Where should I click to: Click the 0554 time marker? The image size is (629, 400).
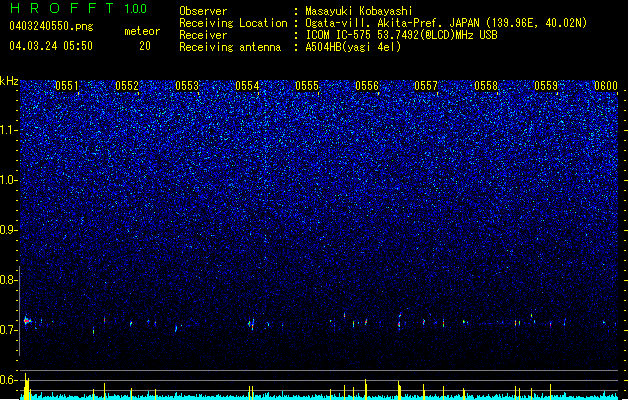pyautogui.click(x=247, y=86)
